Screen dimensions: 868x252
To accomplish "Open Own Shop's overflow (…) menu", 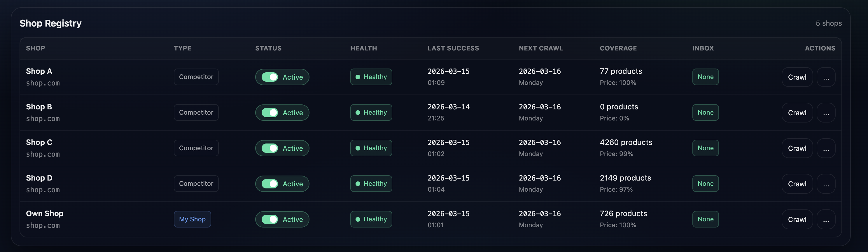I will tap(826, 219).
